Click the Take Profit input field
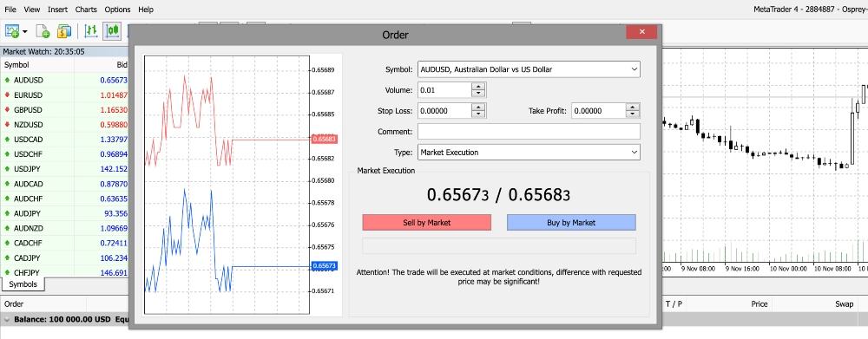Viewport: 868px width, 339px height. [598, 111]
